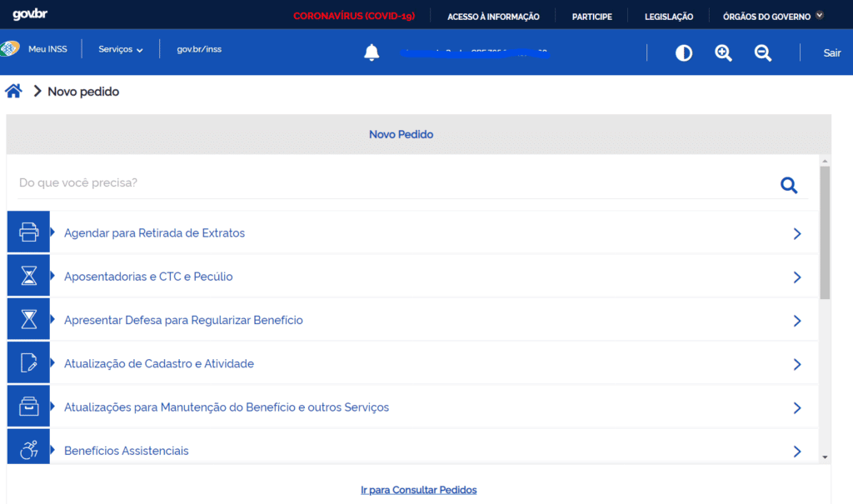The width and height of the screenshot is (853, 504).
Task: Click the zoom out magnifier icon
Action: point(762,52)
